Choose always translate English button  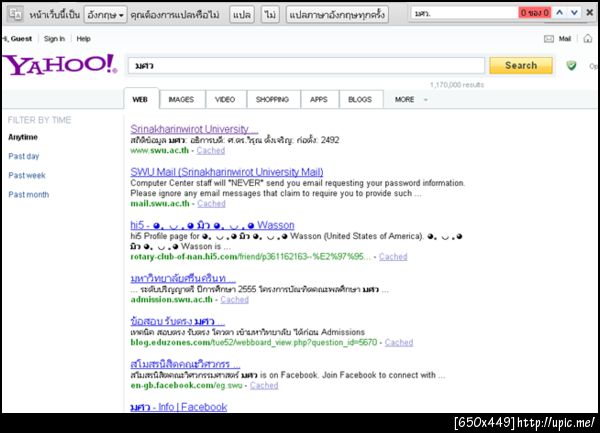(337, 15)
